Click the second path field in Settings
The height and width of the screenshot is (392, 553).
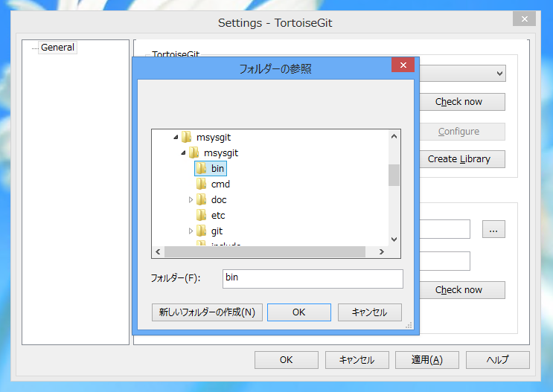click(x=445, y=261)
